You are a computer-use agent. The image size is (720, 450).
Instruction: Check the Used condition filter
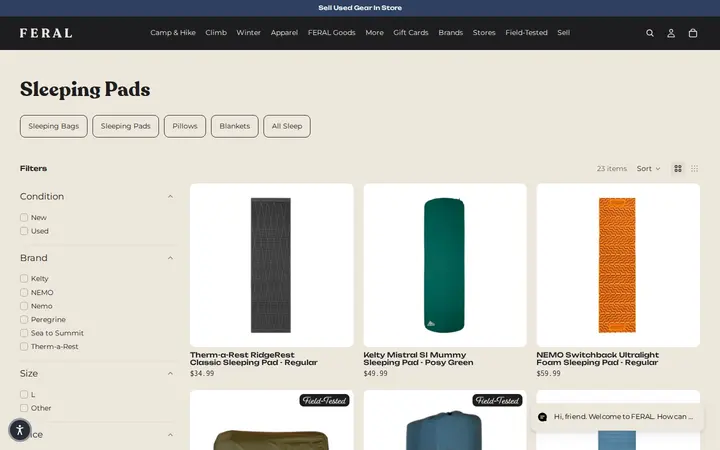(24, 231)
